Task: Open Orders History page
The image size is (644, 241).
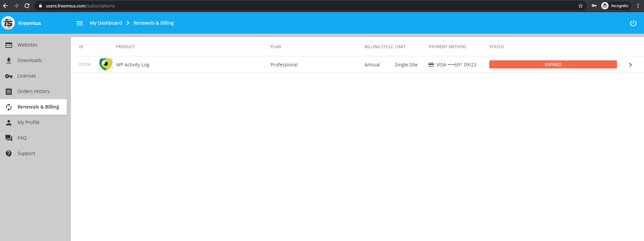Action: pos(33,91)
